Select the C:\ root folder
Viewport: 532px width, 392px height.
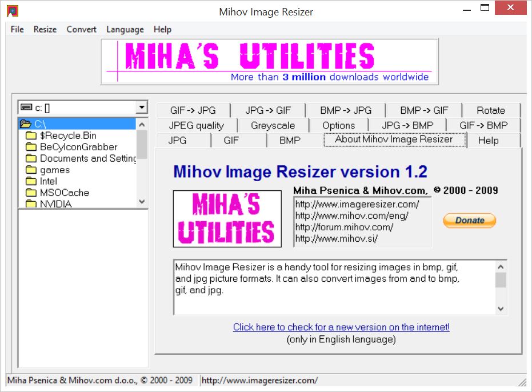pos(77,124)
